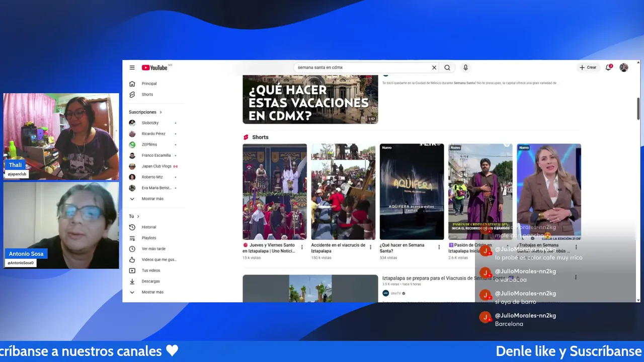
Task: Open Playlists in the sidebar
Action: pyautogui.click(x=149, y=238)
